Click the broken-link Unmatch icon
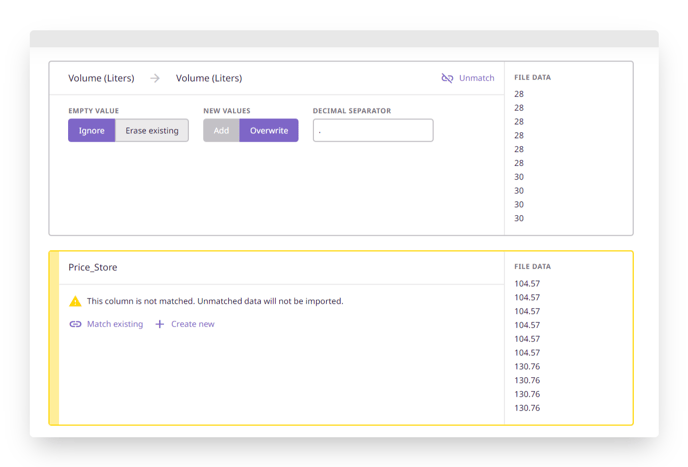Image resolution: width=688 pixels, height=467 pixels. 447,78
